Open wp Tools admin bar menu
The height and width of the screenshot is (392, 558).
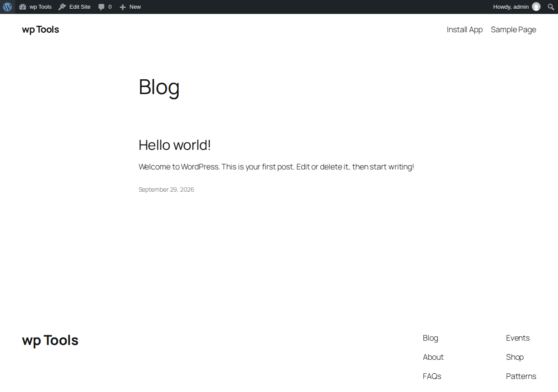pos(35,7)
